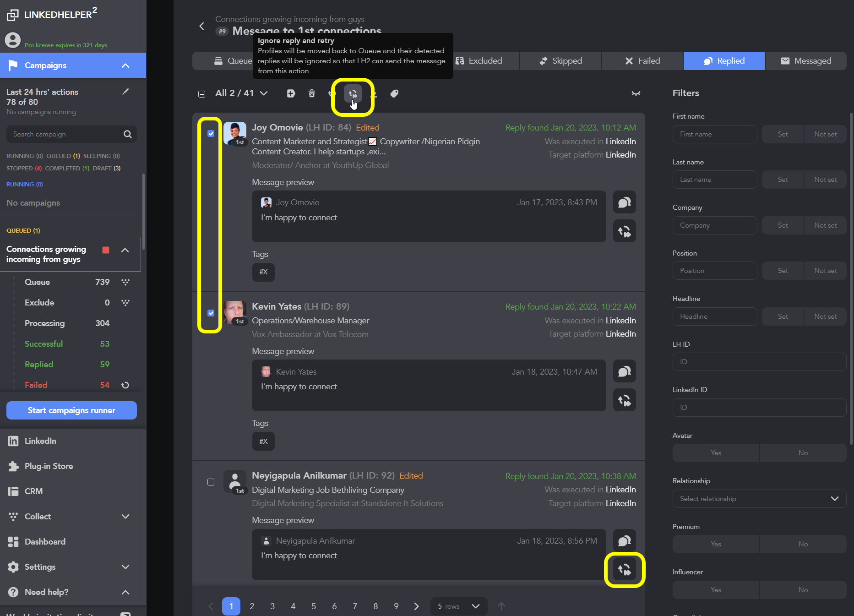The height and width of the screenshot is (616, 854).
Task: Open Joy Omovie's message chat icon
Action: [x=624, y=202]
